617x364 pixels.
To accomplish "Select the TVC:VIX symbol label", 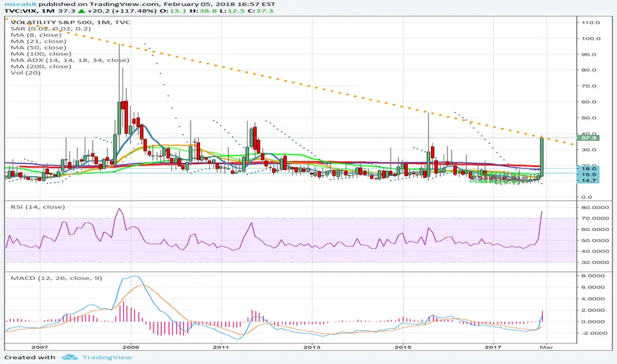I will click(x=21, y=11).
